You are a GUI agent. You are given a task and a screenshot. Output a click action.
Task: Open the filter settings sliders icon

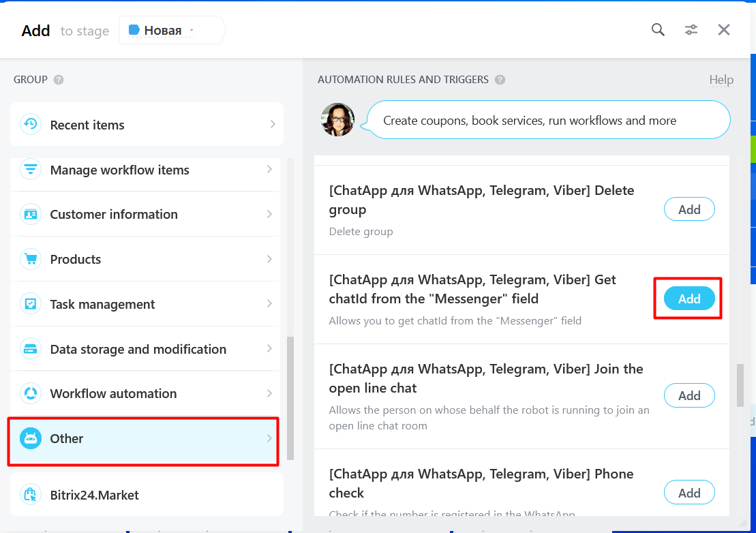click(x=691, y=29)
